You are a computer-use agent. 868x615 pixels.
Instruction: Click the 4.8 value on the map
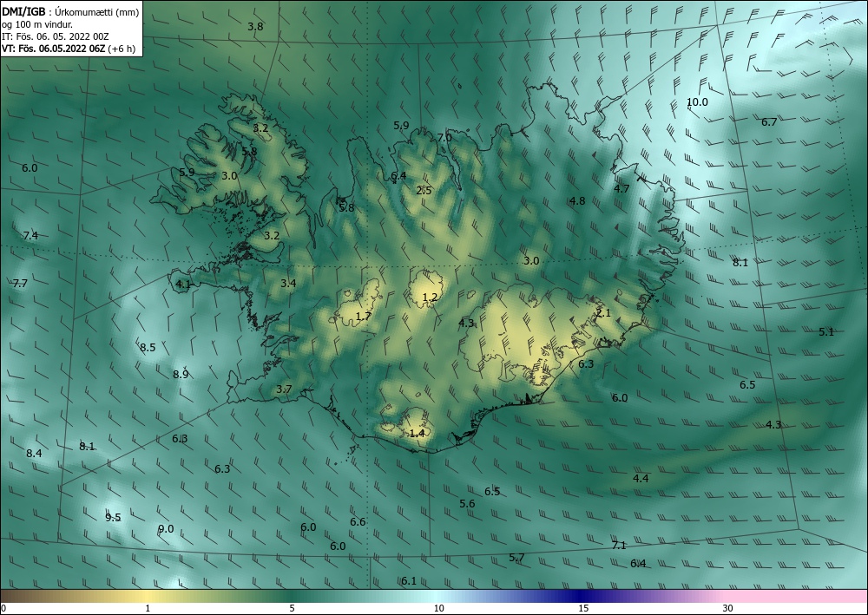(577, 201)
